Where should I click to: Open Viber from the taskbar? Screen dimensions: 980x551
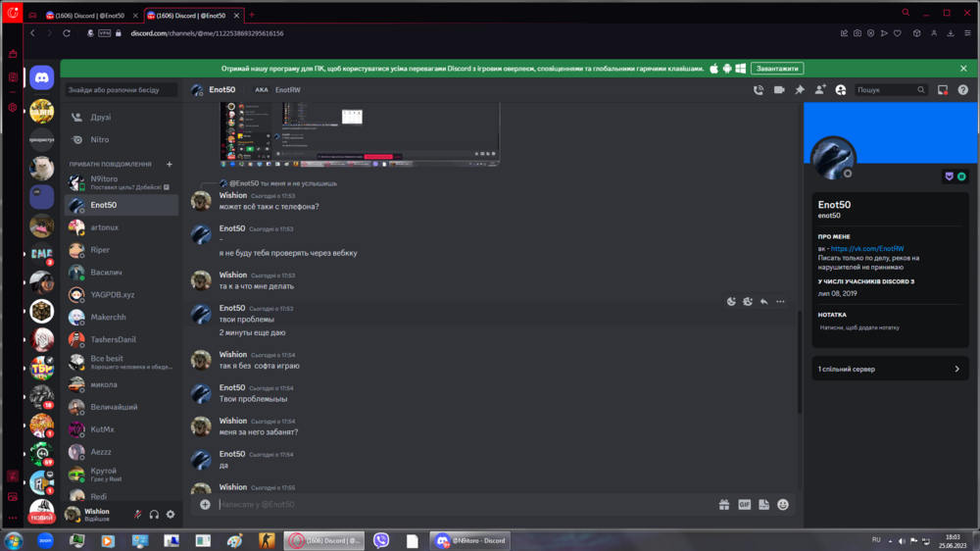pos(380,540)
